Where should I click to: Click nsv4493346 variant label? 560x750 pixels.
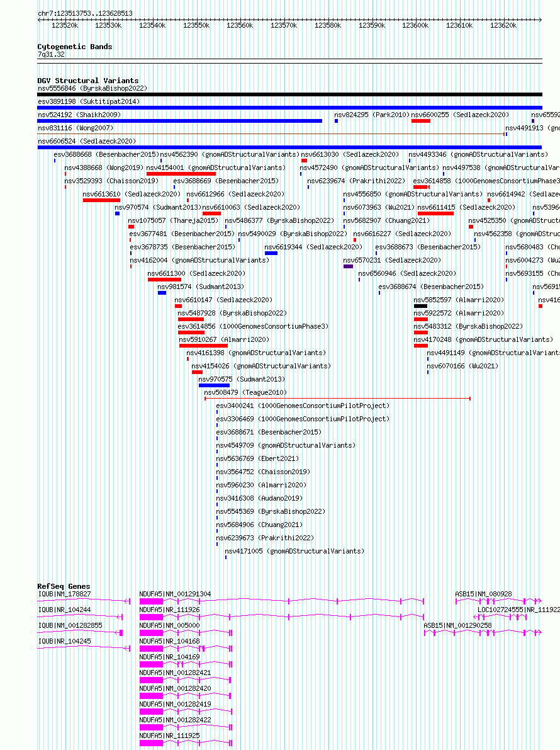click(478, 154)
